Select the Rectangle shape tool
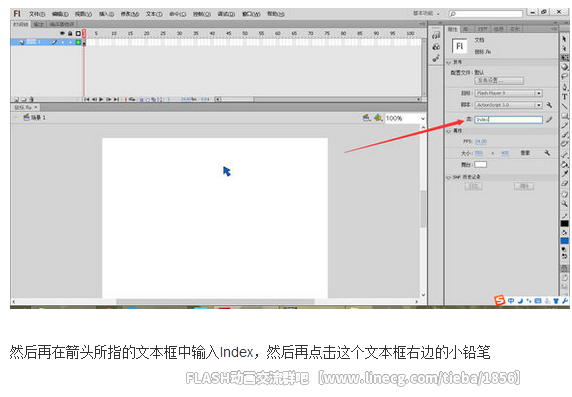 564,116
